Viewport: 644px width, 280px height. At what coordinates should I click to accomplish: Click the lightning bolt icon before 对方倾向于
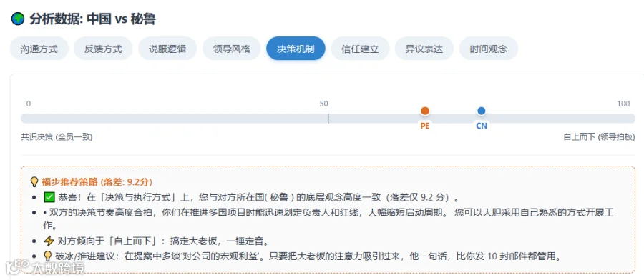(x=49, y=241)
